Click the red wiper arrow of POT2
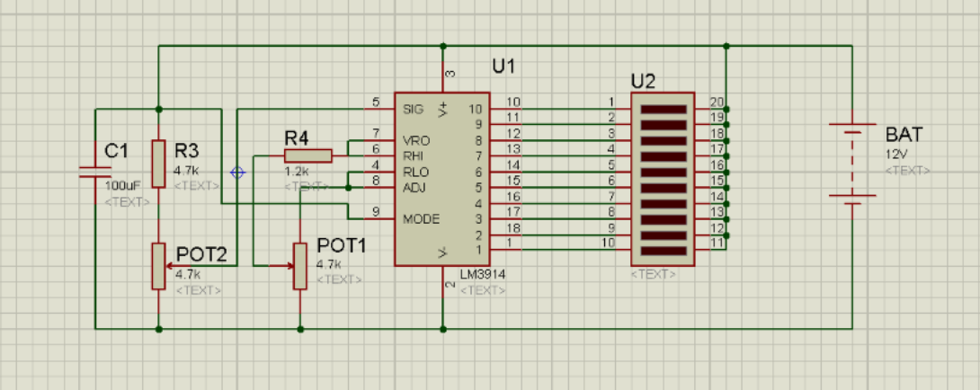Viewport: 980px width, 390px height. [x=178, y=266]
